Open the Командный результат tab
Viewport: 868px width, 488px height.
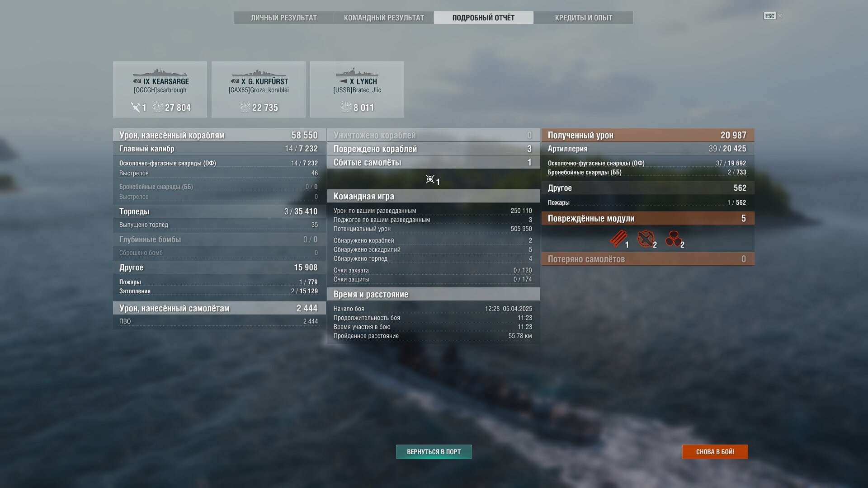384,18
